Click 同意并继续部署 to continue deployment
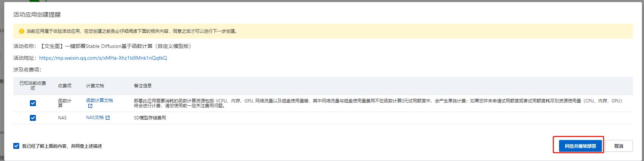644x161 pixels. pos(580,146)
